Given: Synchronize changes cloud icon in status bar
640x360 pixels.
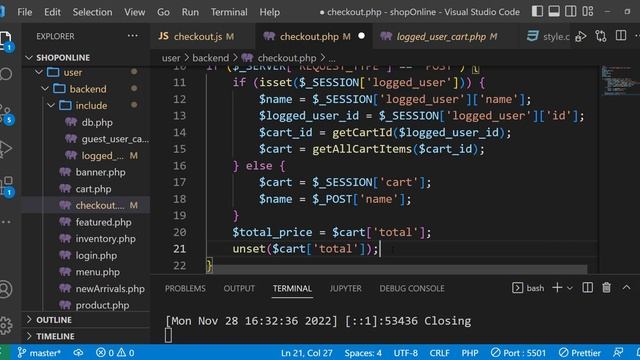Looking at the screenshot, I should click(x=78, y=353).
